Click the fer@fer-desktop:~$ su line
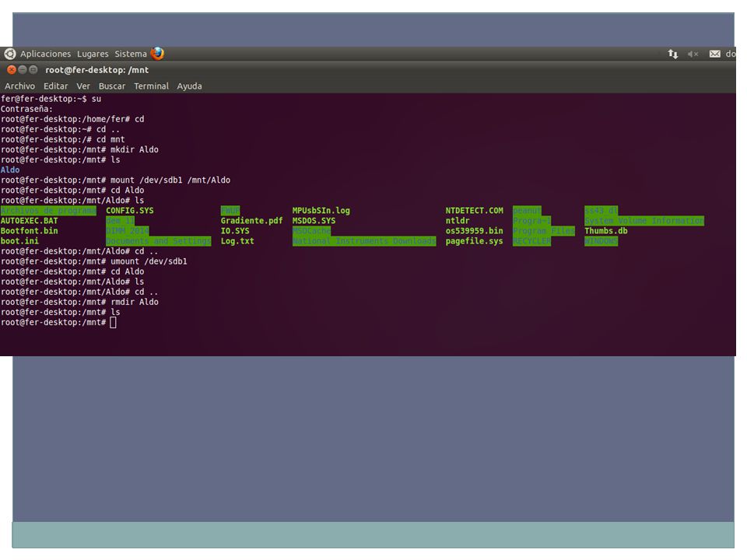 point(51,99)
